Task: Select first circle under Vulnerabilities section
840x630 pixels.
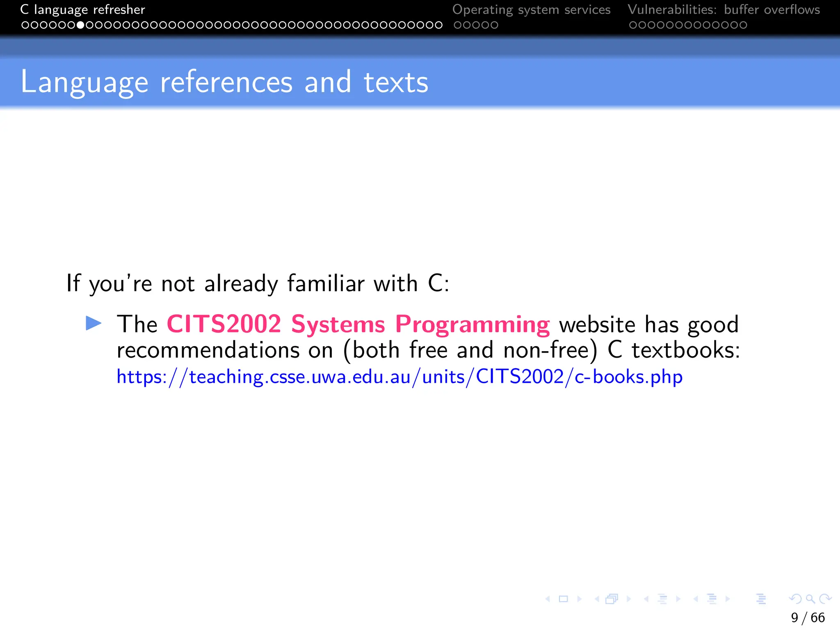Action: [633, 25]
